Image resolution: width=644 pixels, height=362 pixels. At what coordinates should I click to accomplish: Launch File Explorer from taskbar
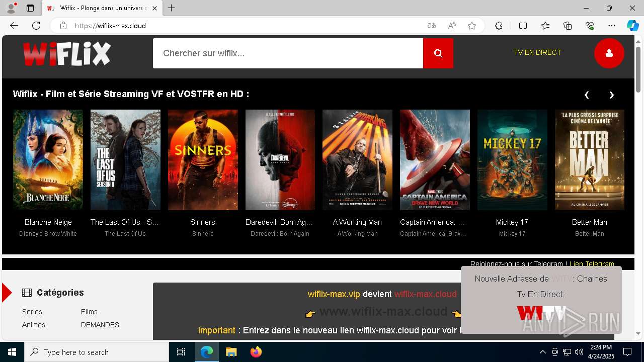click(231, 352)
